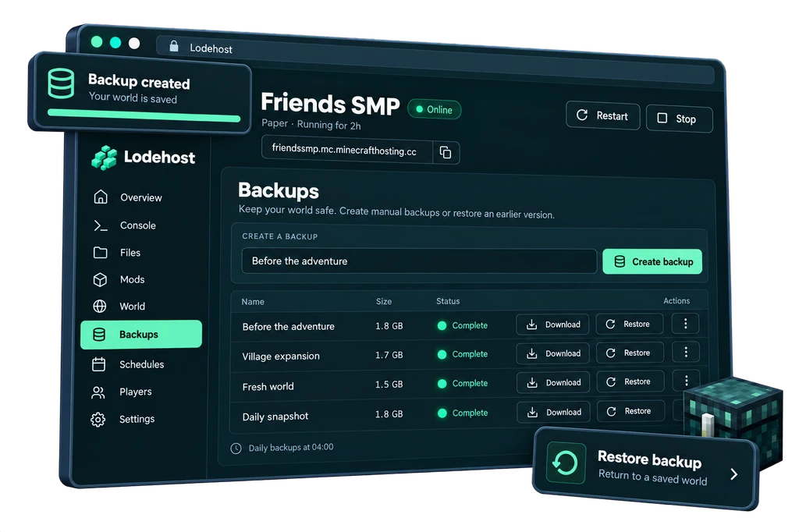Download the Village expansion backup

(x=553, y=353)
